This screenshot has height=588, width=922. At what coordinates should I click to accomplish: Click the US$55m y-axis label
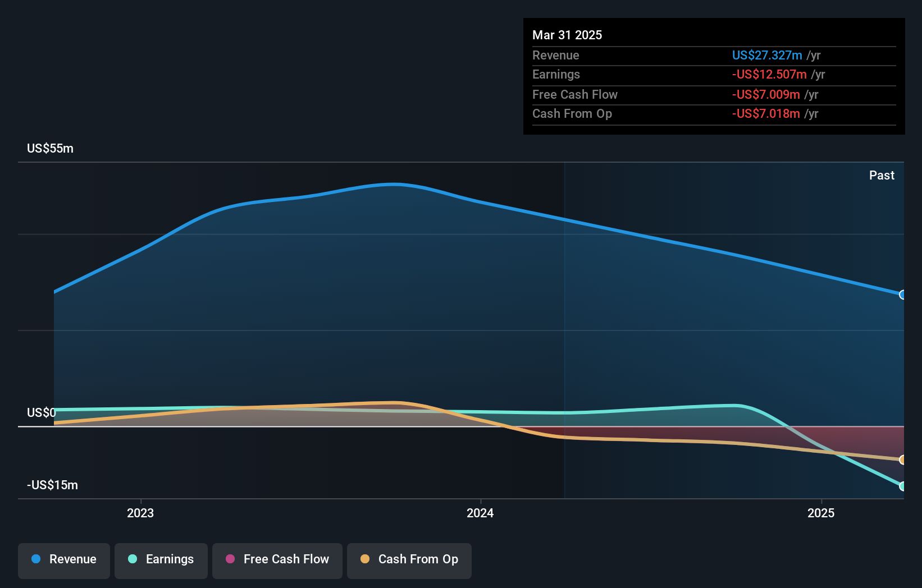pos(51,149)
